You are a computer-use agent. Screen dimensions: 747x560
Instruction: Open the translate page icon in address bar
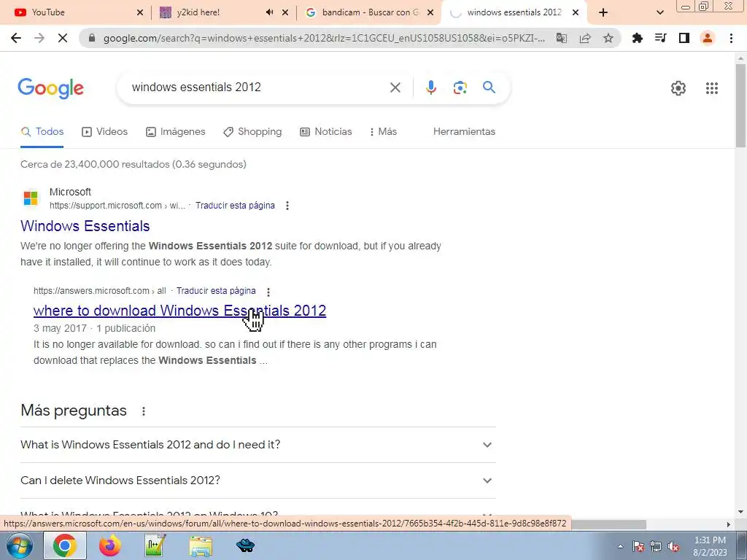(x=562, y=38)
